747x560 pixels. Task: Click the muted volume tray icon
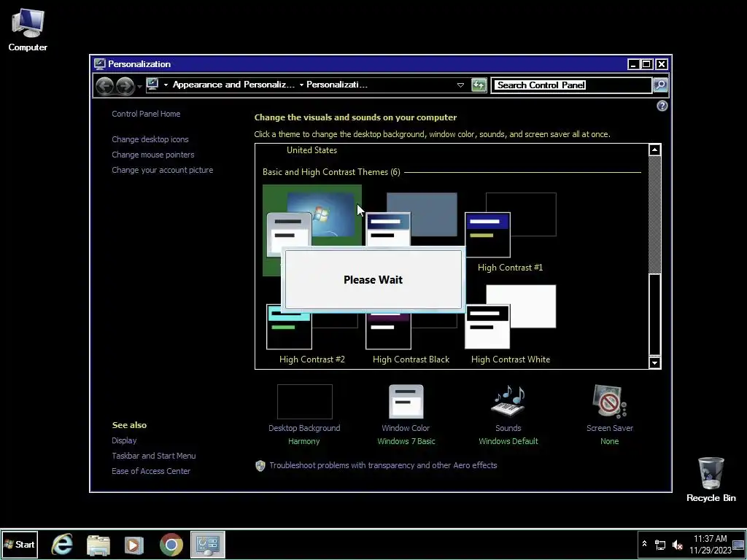[677, 544]
